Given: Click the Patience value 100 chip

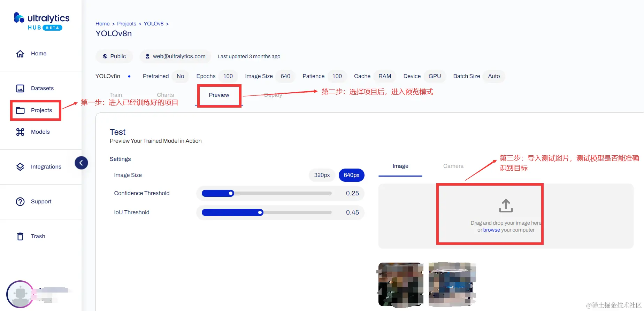Looking at the screenshot, I should [337, 76].
